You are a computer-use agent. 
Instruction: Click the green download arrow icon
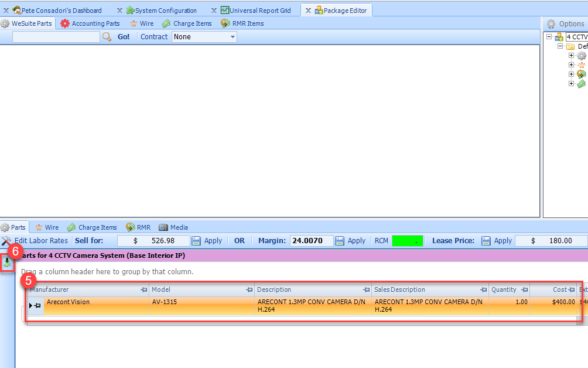(7, 263)
